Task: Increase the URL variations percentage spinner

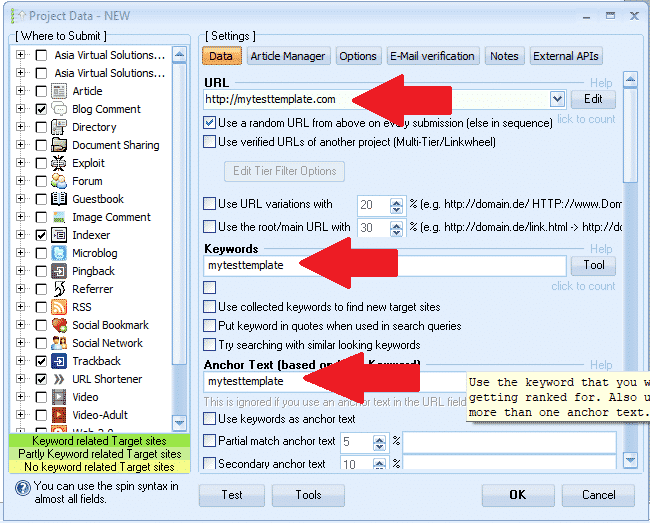Action: click(397, 200)
